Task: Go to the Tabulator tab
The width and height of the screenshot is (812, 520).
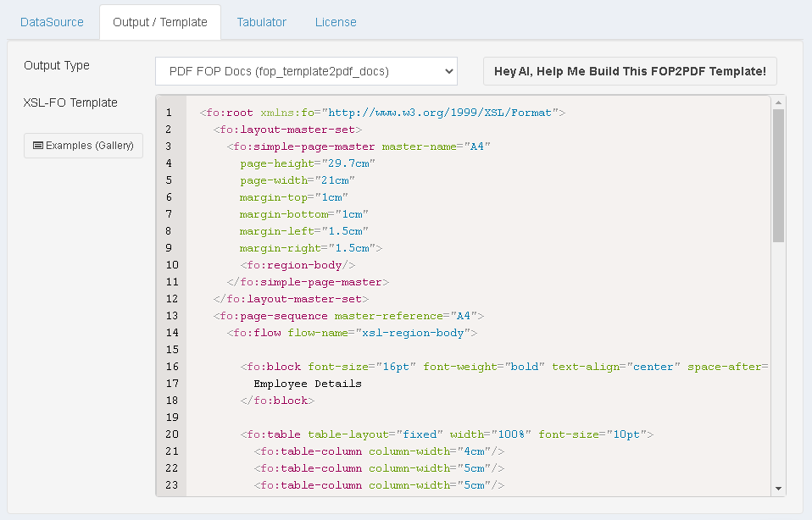Action: point(261,22)
